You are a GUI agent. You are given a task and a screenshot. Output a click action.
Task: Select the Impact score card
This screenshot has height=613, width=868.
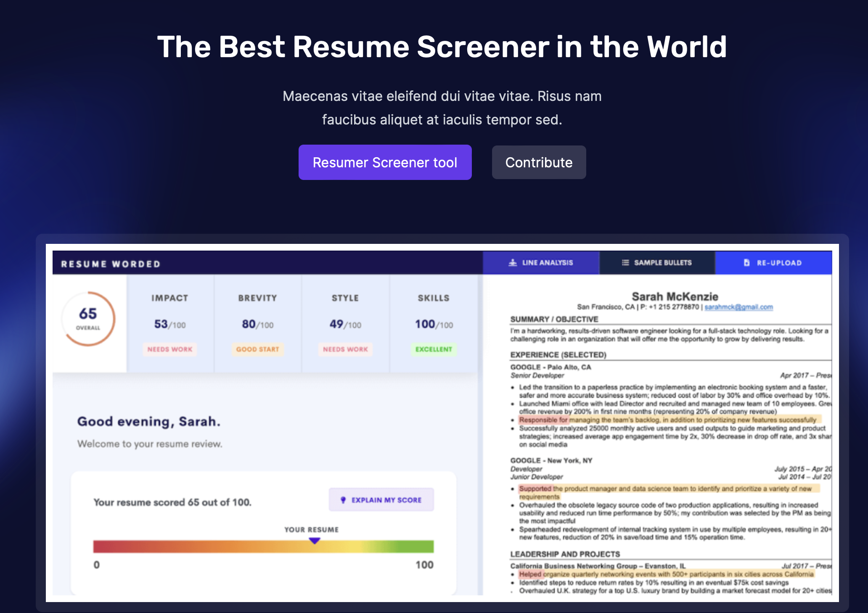[x=170, y=323]
